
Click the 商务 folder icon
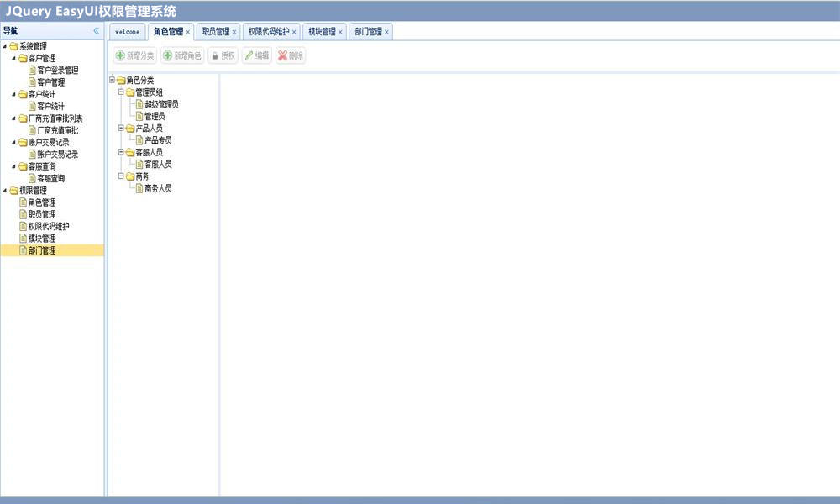130,176
